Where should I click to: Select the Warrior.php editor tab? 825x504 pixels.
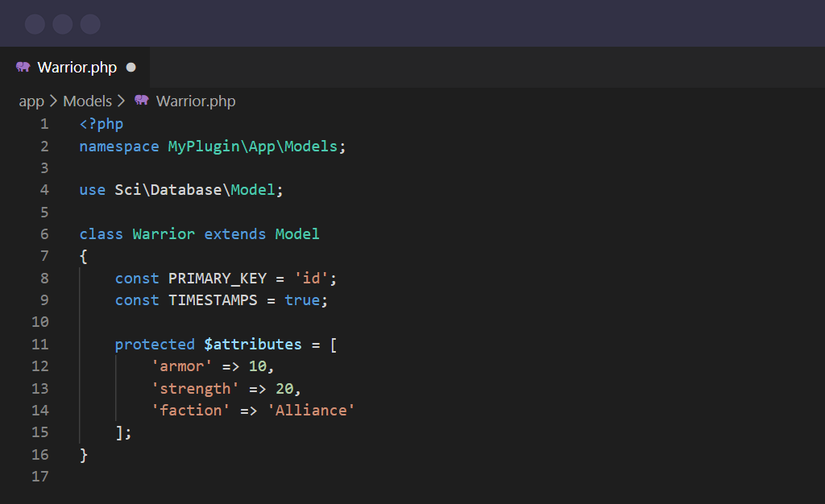click(x=75, y=68)
